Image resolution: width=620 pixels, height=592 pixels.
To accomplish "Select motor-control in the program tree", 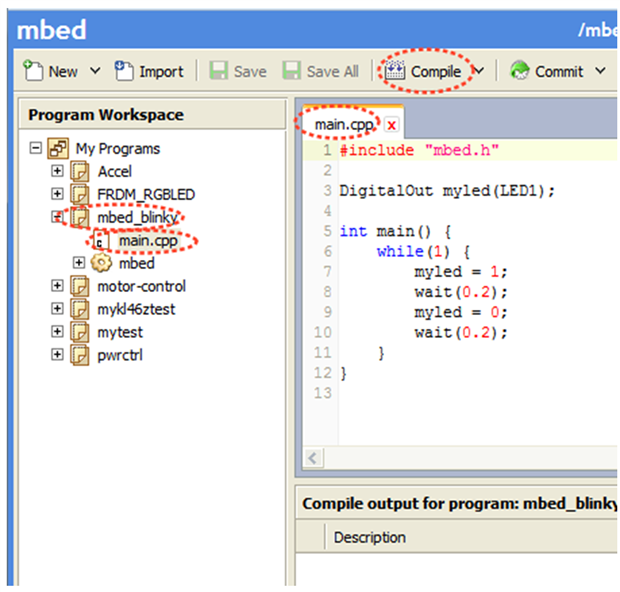I will (142, 286).
